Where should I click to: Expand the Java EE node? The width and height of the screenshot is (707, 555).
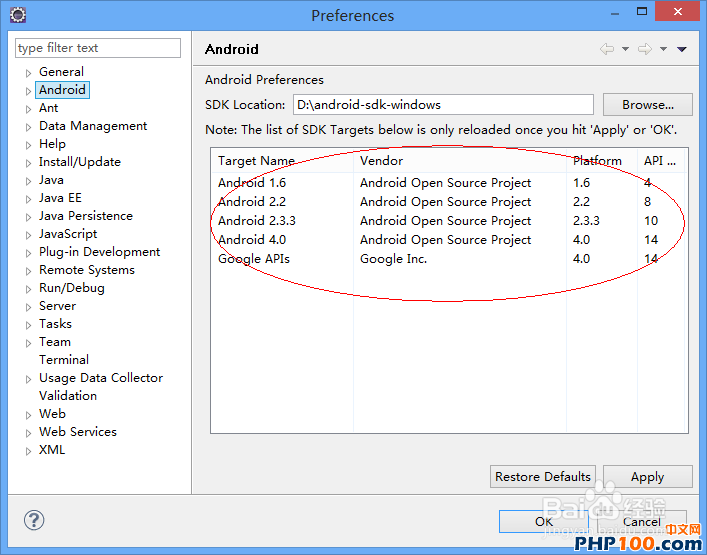pos(28,199)
